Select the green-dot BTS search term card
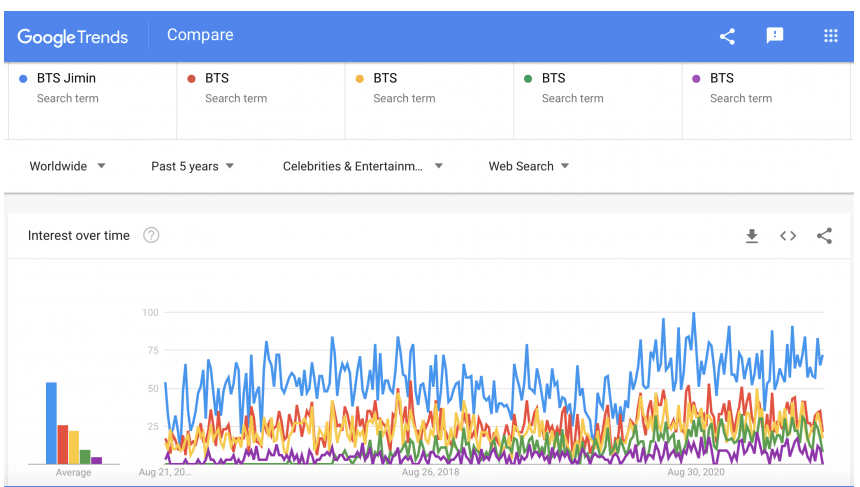Screen dimensions: 860x487 (598, 101)
